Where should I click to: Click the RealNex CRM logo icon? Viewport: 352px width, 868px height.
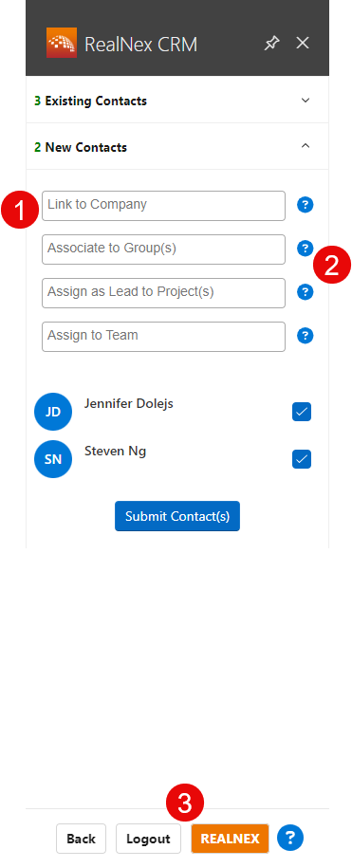[62, 43]
